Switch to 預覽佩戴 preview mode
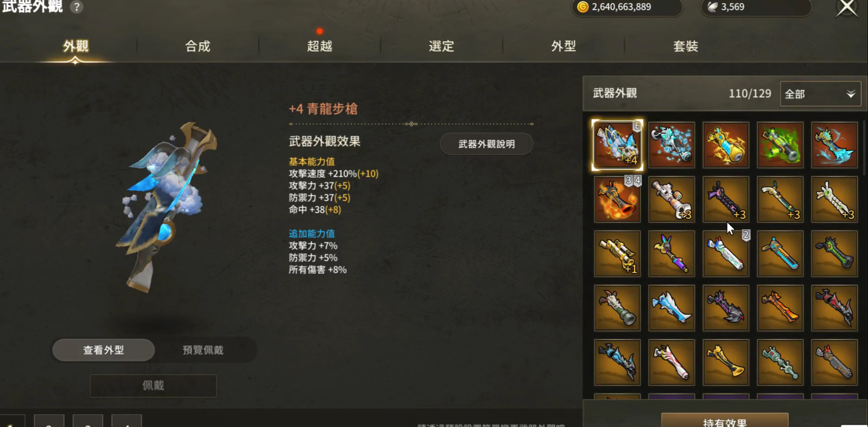Image resolution: width=868 pixels, height=427 pixels. click(203, 350)
